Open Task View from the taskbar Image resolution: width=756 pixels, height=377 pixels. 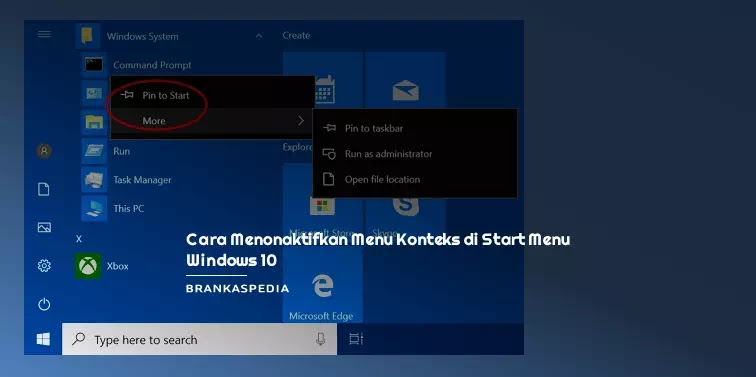tap(356, 339)
